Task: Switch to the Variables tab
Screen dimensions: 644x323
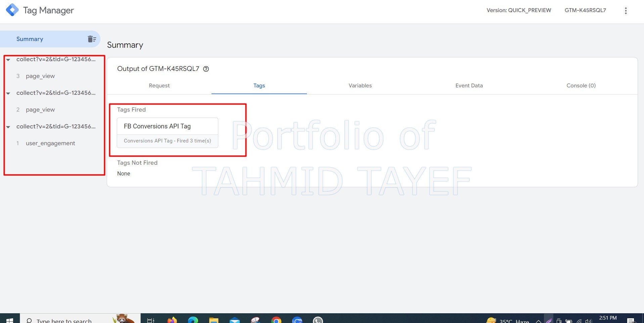Action: click(360, 86)
